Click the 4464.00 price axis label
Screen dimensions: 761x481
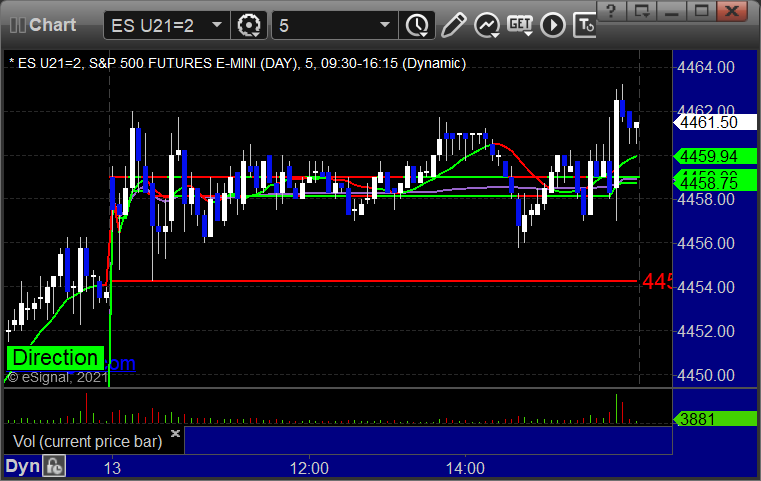click(x=706, y=67)
